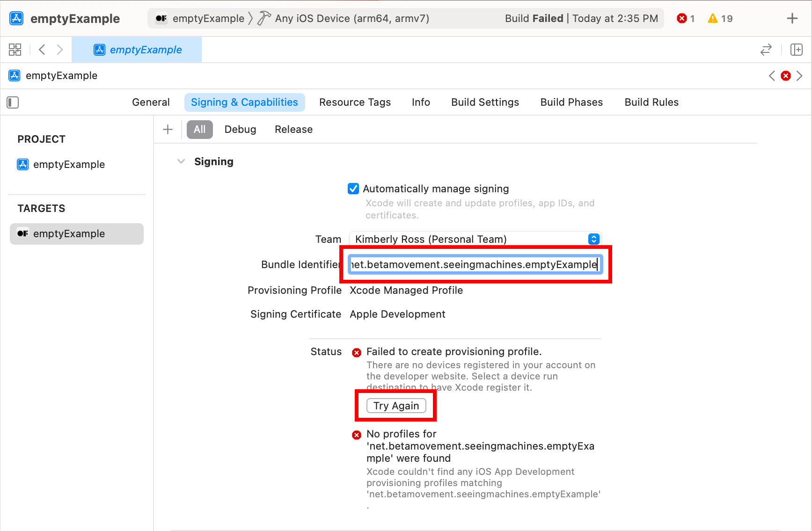Click the Xcode Managed Profile text
The width and height of the screenshot is (812, 531).
[x=406, y=291]
